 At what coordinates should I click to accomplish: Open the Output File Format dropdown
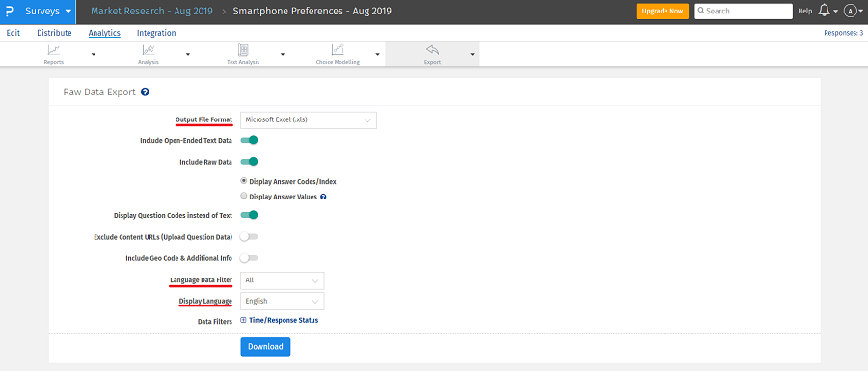tap(309, 120)
